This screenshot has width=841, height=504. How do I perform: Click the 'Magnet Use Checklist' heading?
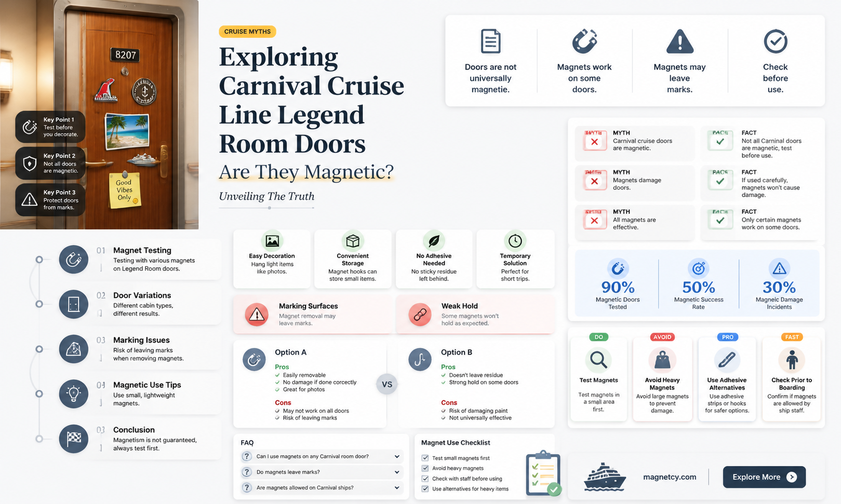(x=456, y=443)
